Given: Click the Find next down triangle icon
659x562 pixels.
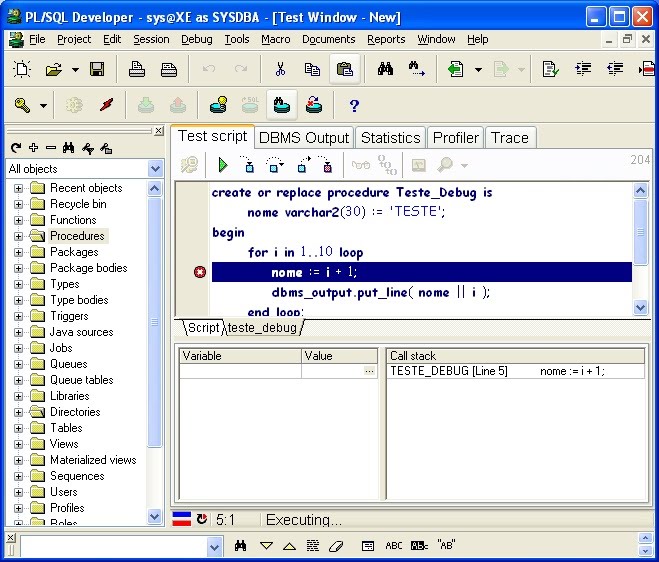Looking at the screenshot, I should [266, 546].
